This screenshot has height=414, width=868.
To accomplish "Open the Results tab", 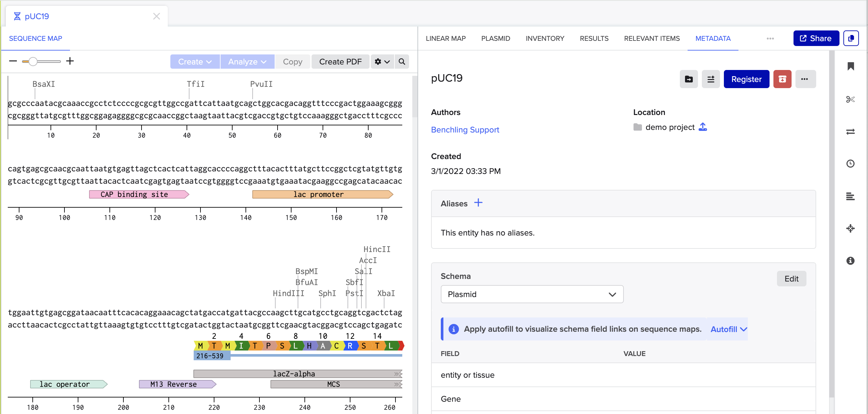I will click(594, 39).
